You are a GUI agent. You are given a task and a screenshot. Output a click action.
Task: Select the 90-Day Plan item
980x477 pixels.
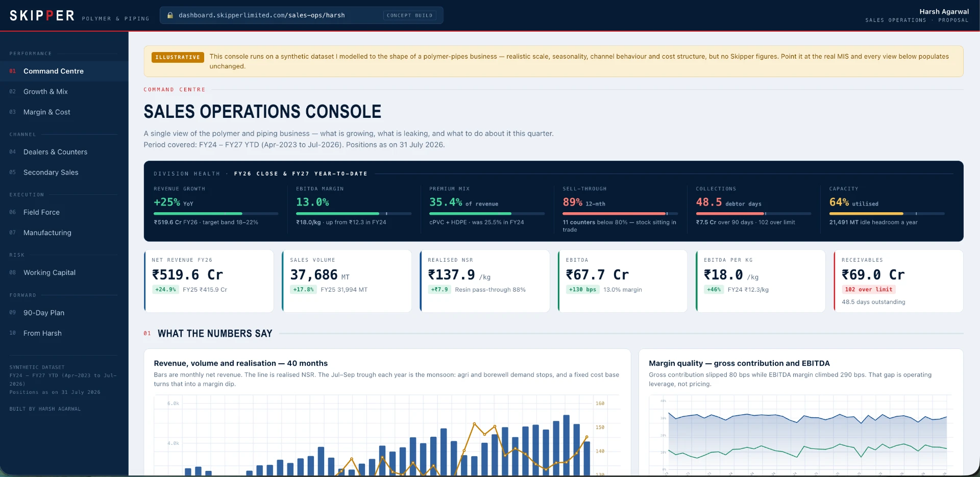[x=64, y=313]
